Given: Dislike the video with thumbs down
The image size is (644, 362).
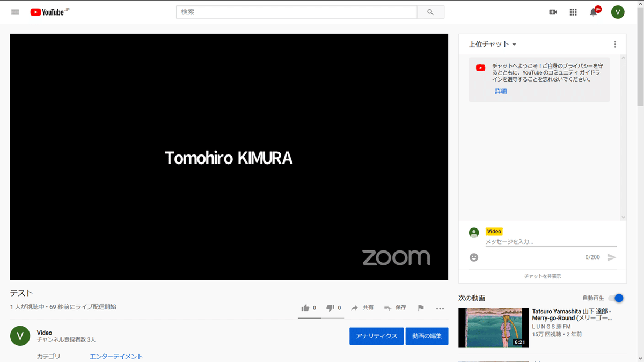Looking at the screenshot, I should (334, 308).
